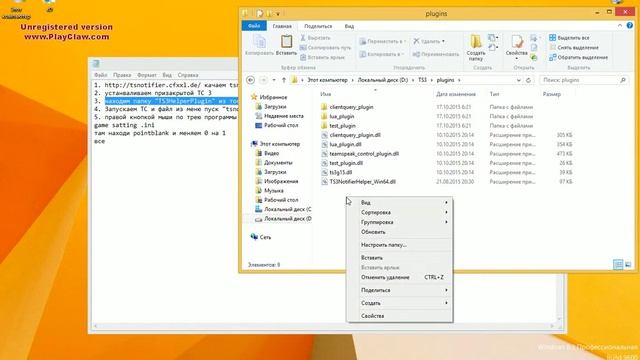The width and height of the screenshot is (640, 360).
Task: Switch to details view icon in status bar
Action: [x=618, y=264]
